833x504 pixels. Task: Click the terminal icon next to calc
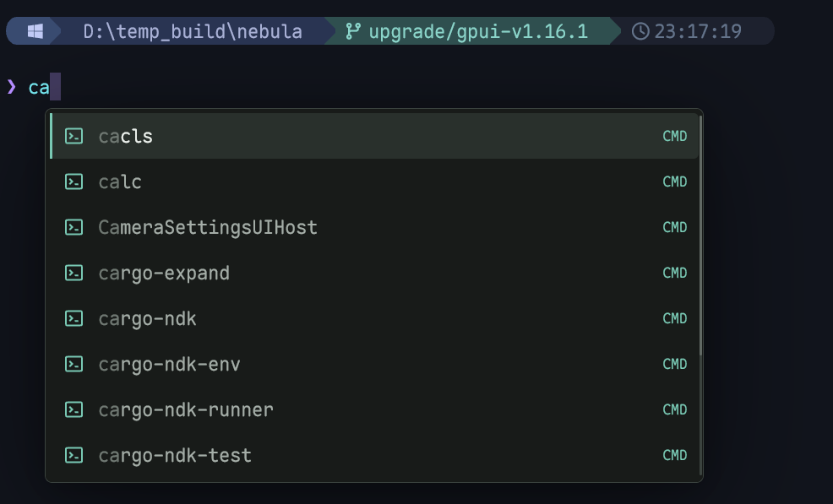(73, 182)
